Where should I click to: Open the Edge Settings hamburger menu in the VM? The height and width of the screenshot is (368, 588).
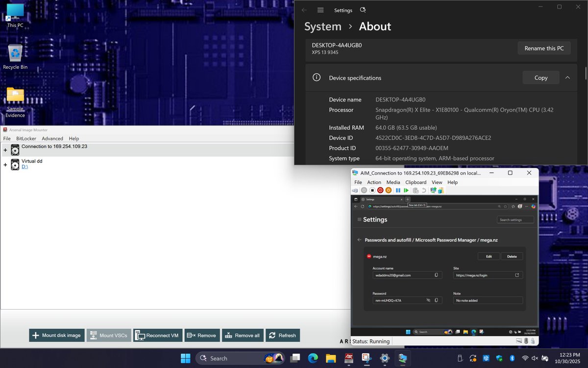pyautogui.click(x=359, y=220)
